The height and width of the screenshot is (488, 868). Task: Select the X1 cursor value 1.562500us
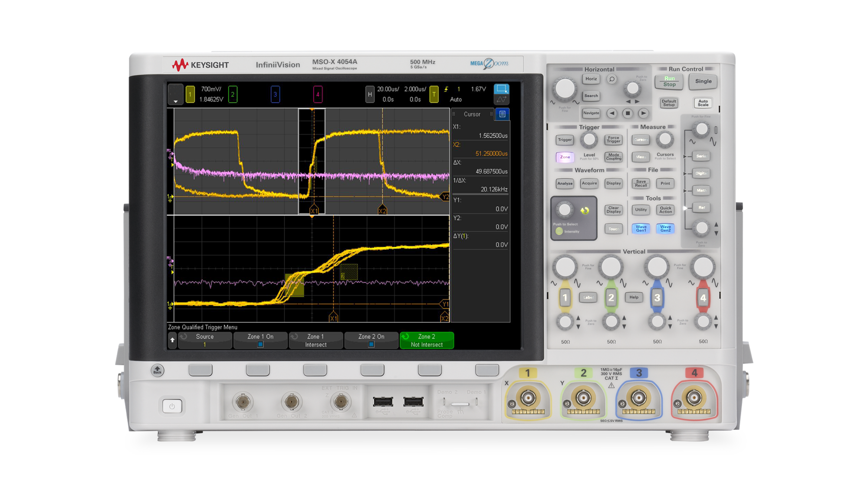[x=493, y=136]
